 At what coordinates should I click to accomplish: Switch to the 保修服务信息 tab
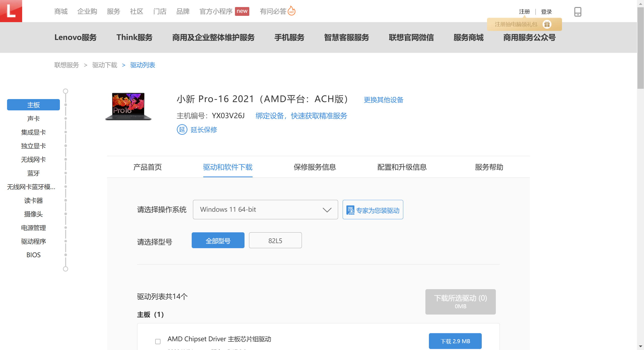pyautogui.click(x=315, y=167)
